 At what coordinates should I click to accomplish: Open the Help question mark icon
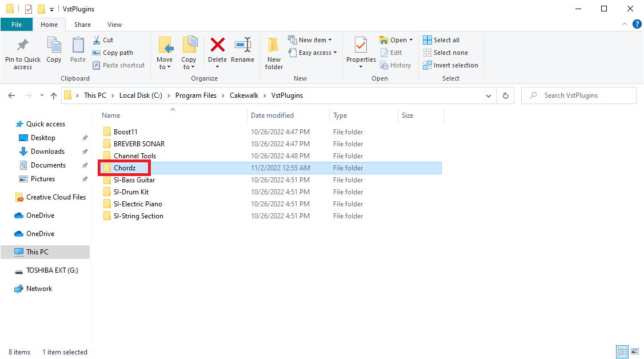pos(637,24)
